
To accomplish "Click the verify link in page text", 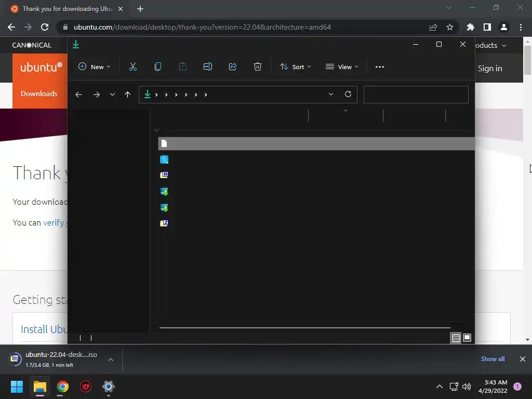I will click(54, 222).
